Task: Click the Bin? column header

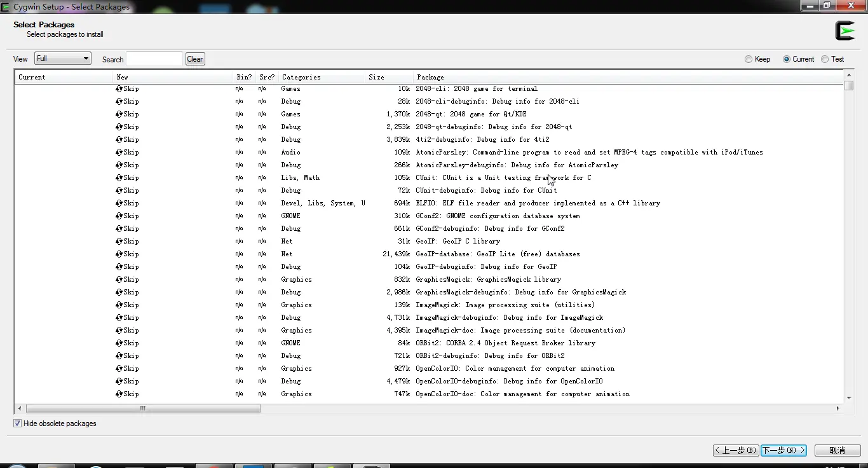Action: tap(245, 77)
